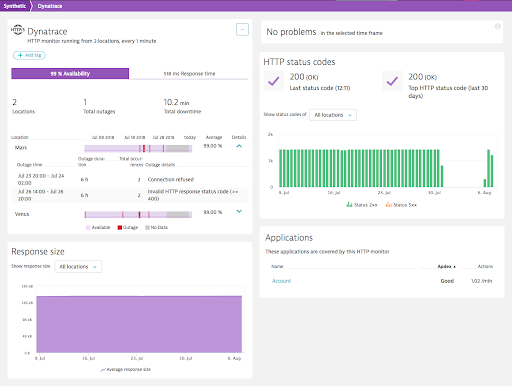
Task: Click the last status code checkmark icon
Action: pos(274,81)
